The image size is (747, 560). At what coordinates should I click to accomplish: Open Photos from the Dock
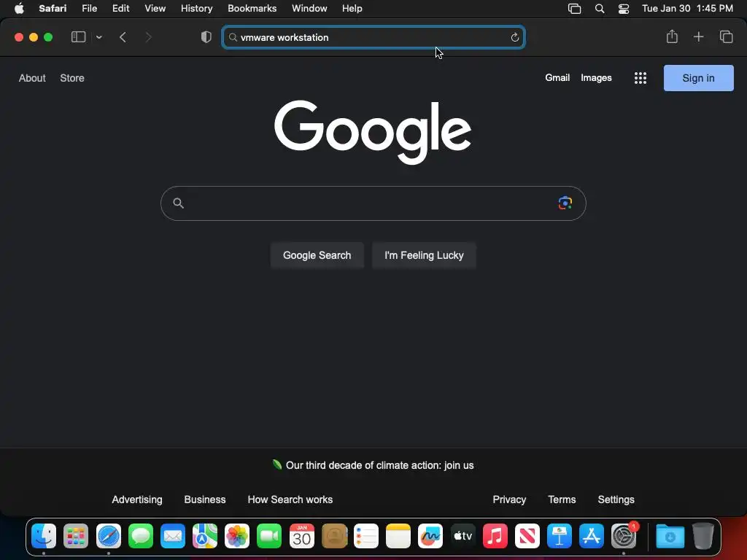point(237,536)
